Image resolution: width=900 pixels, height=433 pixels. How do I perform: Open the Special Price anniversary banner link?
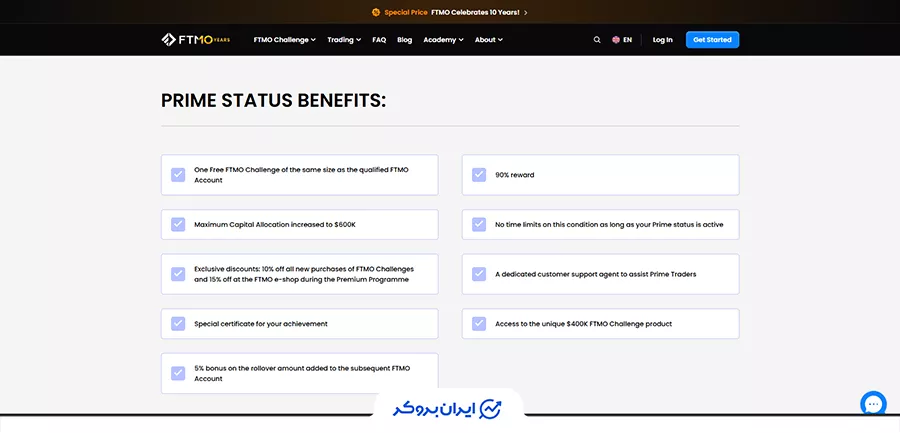[450, 12]
